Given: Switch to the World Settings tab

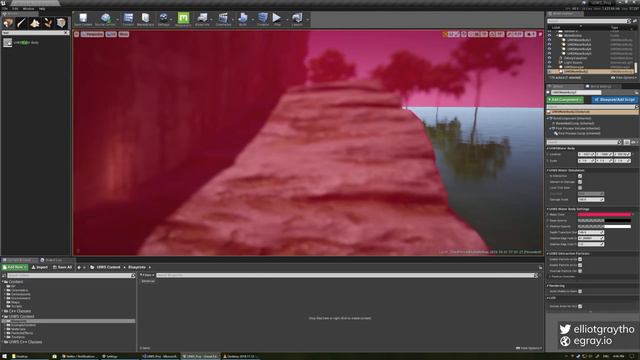Looking at the screenshot, I should (600, 86).
